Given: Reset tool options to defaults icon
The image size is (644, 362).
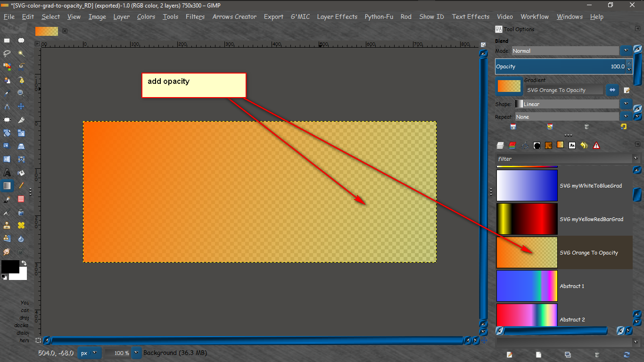Looking at the screenshot, I should (624, 126).
